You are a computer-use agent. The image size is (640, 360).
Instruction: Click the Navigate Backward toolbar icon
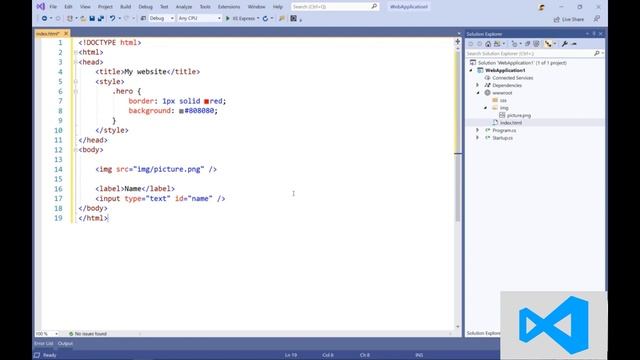point(44,18)
